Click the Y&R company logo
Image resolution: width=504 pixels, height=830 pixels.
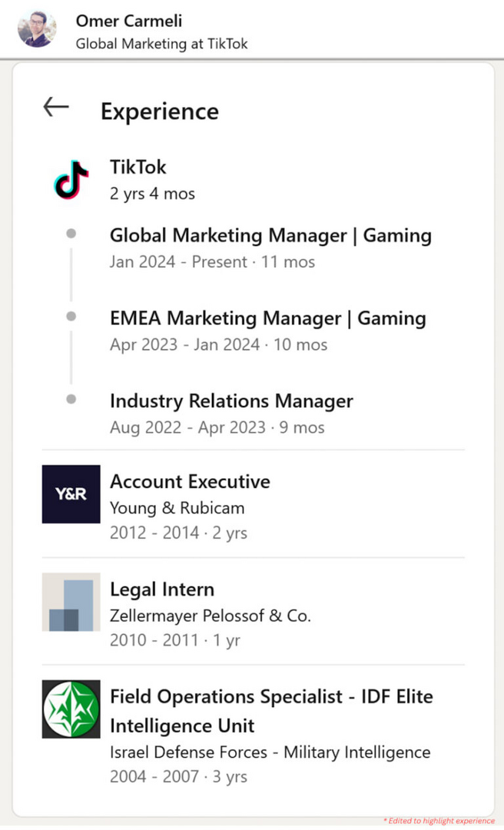pos(71,494)
